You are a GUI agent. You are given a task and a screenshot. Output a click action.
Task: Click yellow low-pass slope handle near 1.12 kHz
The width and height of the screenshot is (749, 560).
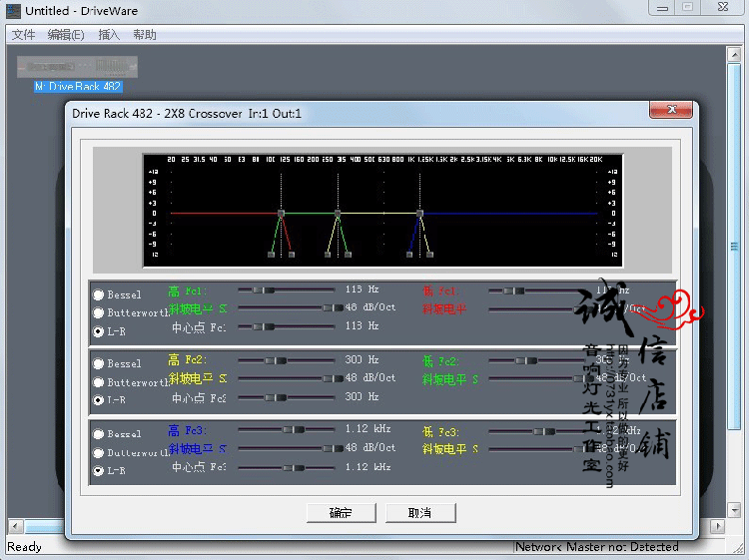tap(429, 255)
